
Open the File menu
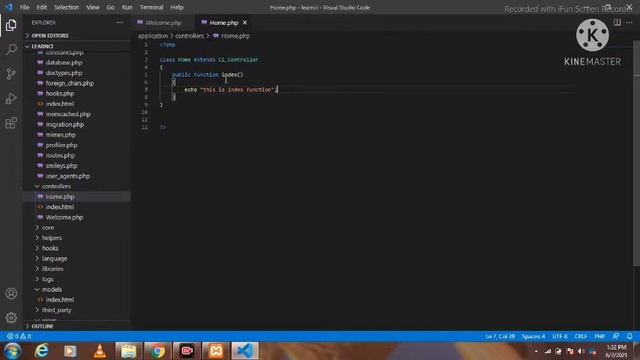[x=24, y=7]
